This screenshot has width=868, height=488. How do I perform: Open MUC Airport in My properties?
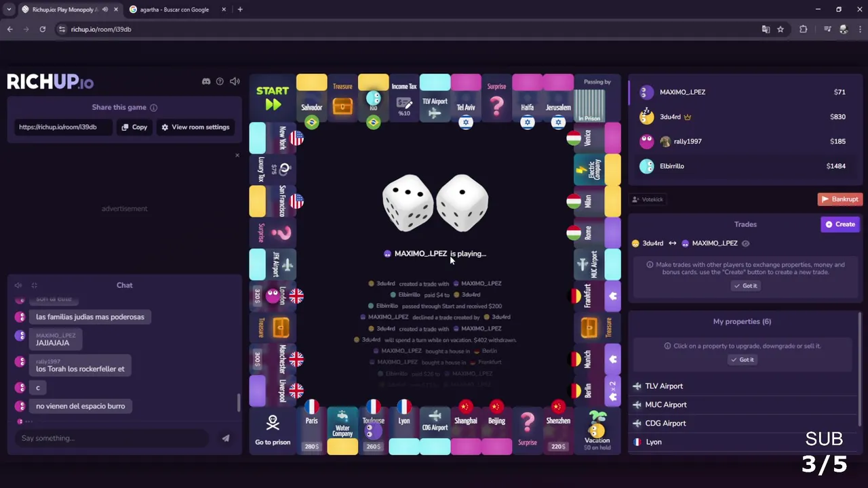coord(743,405)
